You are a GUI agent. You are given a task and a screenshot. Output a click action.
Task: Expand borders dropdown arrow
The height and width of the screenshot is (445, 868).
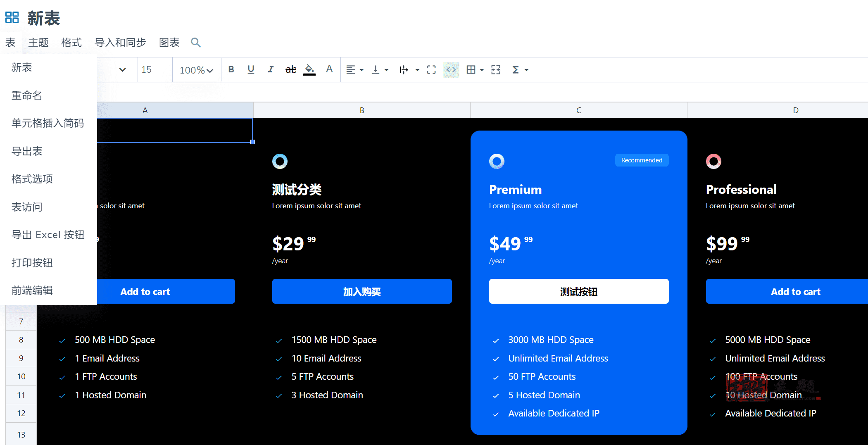482,70
